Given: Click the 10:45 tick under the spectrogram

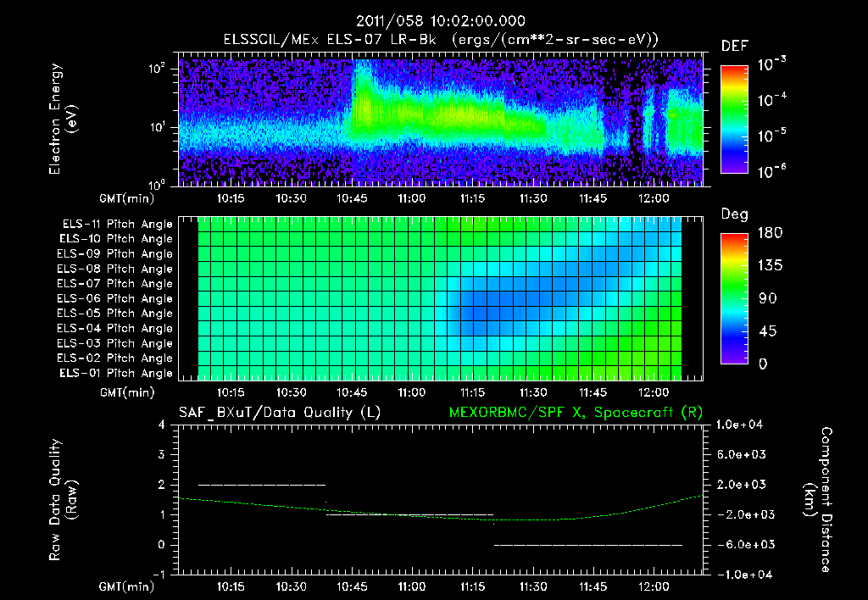Looking at the screenshot, I should tap(352, 198).
